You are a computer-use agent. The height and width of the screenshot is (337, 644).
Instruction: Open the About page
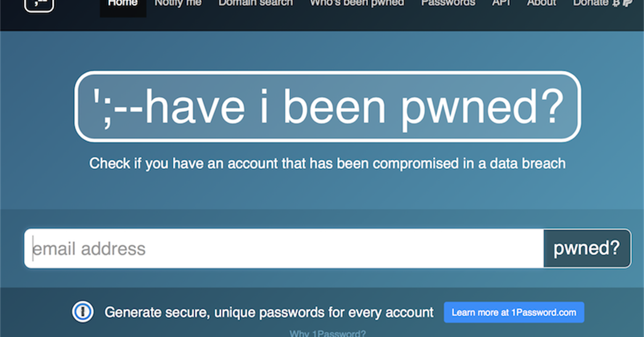541,3
